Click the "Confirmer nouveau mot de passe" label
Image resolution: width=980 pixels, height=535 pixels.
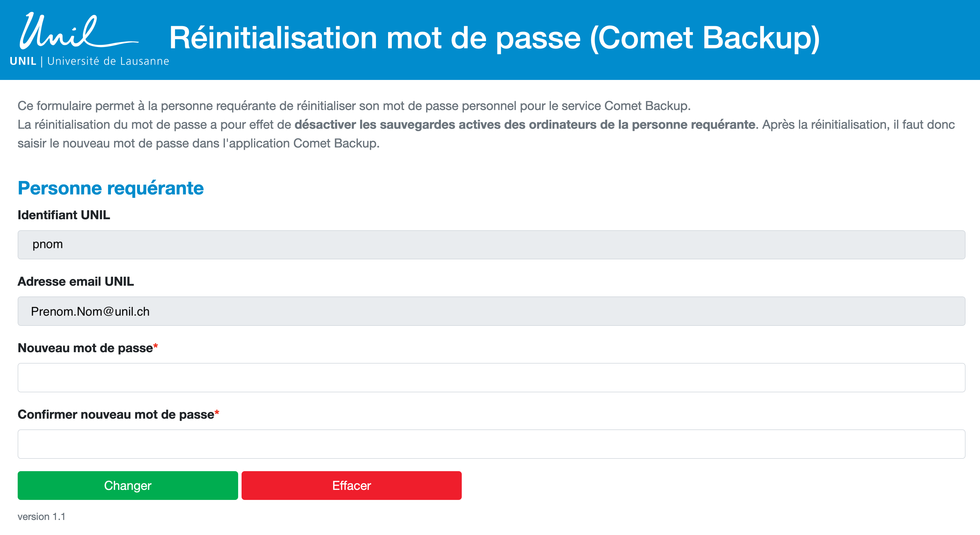116,414
